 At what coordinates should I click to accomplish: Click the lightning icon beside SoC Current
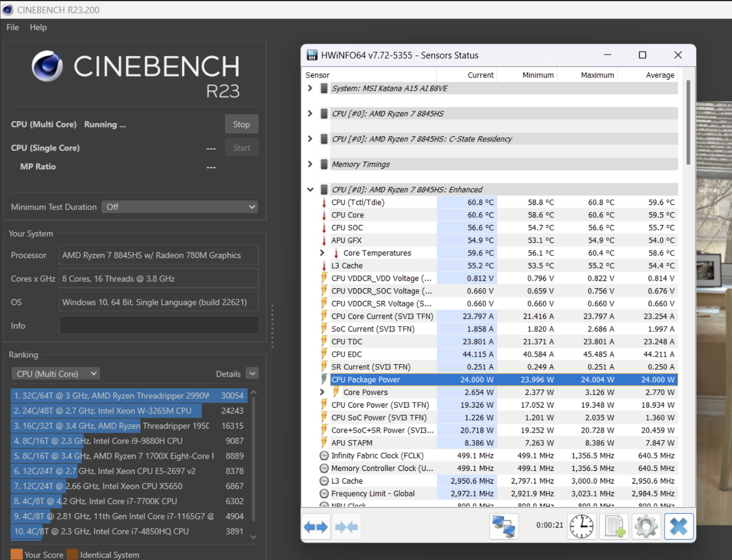(x=324, y=329)
